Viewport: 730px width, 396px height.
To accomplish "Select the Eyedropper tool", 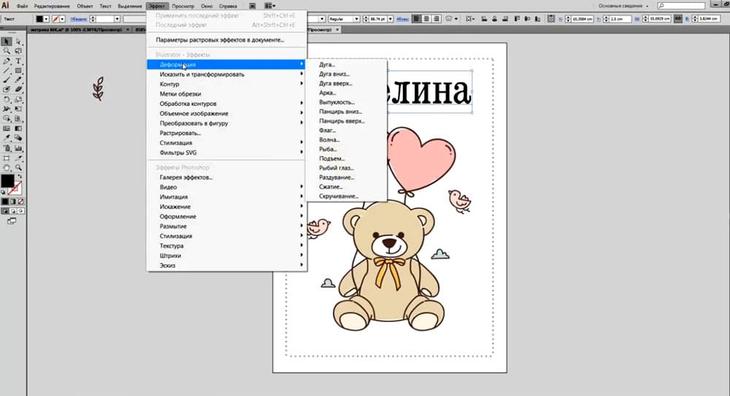I will [x=7, y=138].
